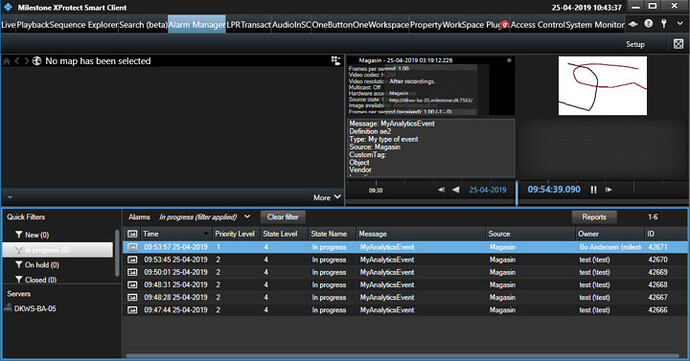Sort by State Name column

coord(331,234)
